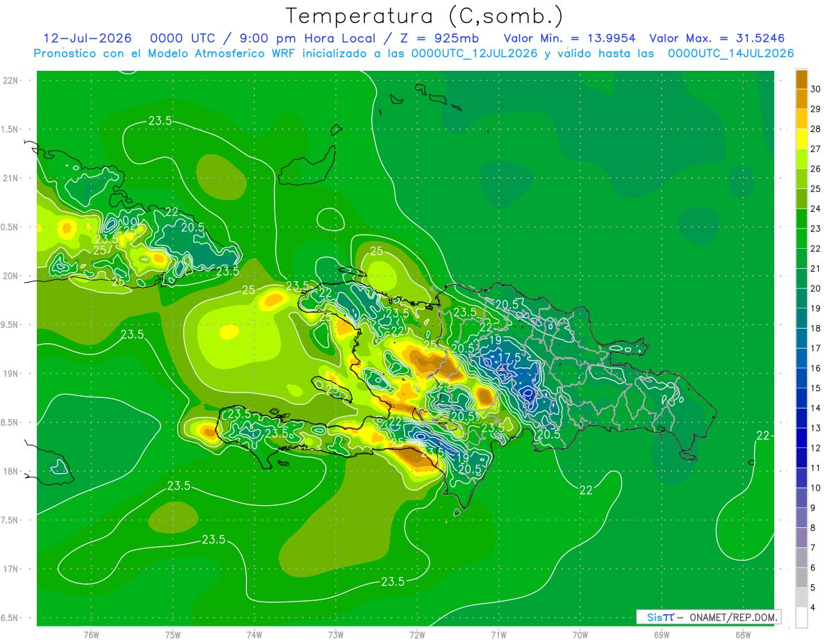Pick the dark orange legend swatch above 30
The image size is (834, 644).
pos(801,79)
